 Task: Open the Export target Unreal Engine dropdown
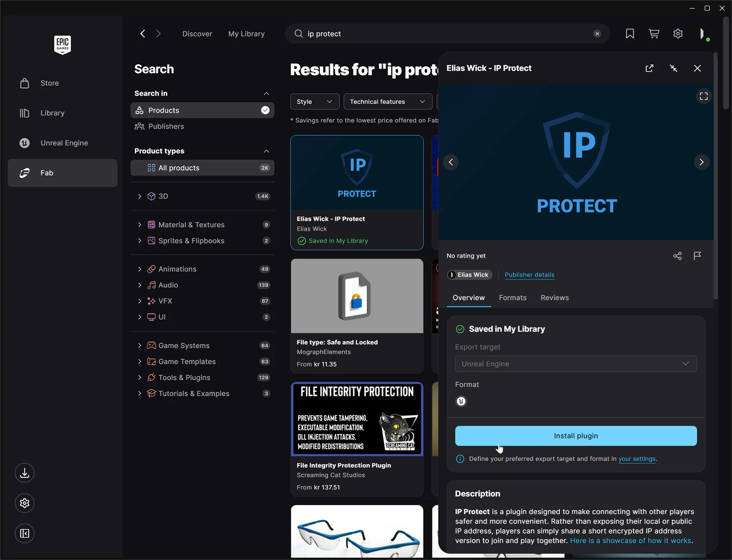tap(576, 364)
